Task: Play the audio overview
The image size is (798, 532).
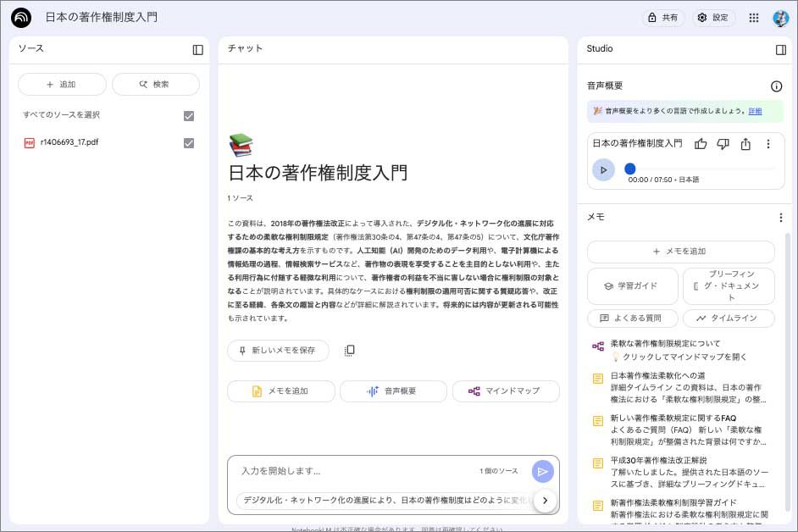Action: (x=603, y=169)
